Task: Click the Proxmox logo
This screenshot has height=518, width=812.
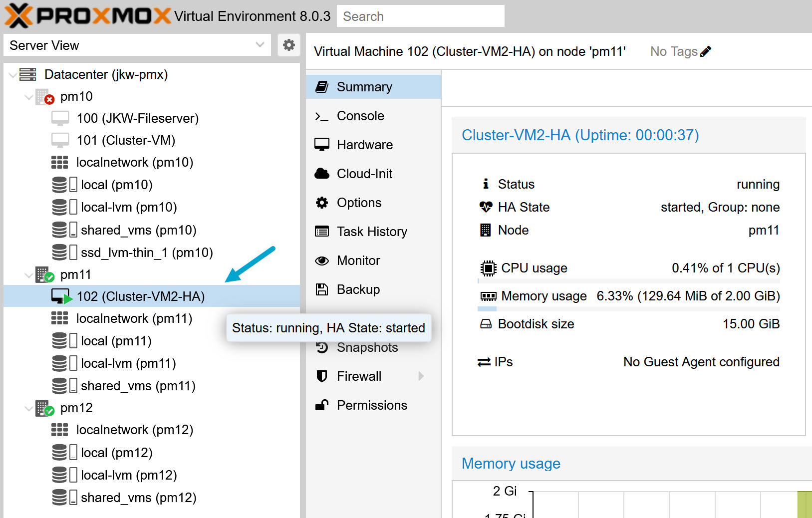Action: (x=87, y=16)
